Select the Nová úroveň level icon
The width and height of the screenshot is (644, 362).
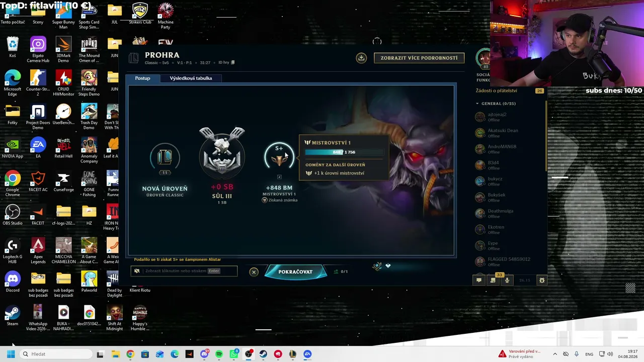(x=165, y=158)
